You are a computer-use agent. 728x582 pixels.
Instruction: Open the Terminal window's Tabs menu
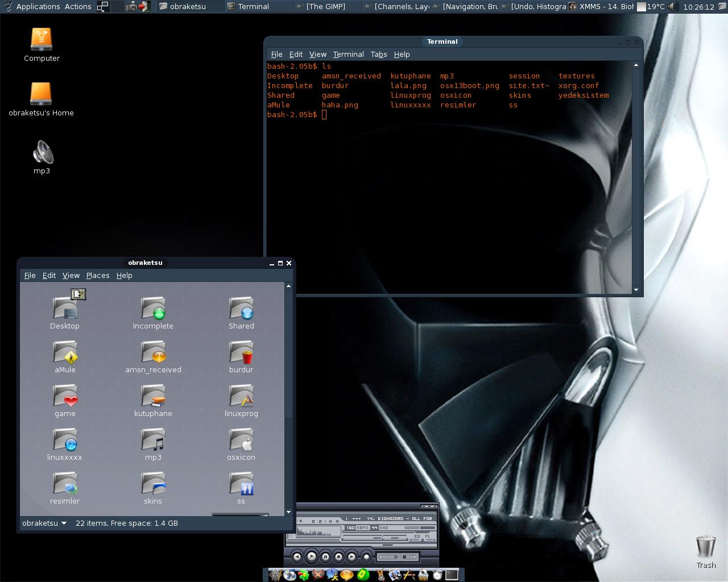point(379,55)
